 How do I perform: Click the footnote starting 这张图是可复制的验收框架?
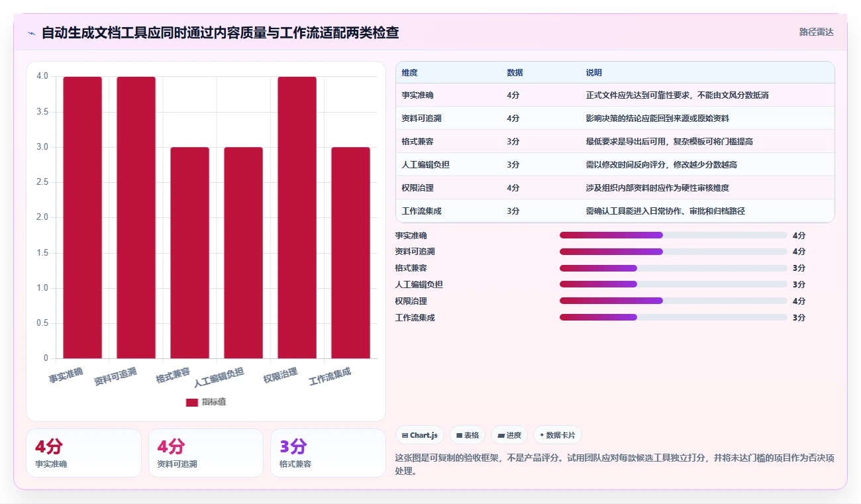(614, 464)
